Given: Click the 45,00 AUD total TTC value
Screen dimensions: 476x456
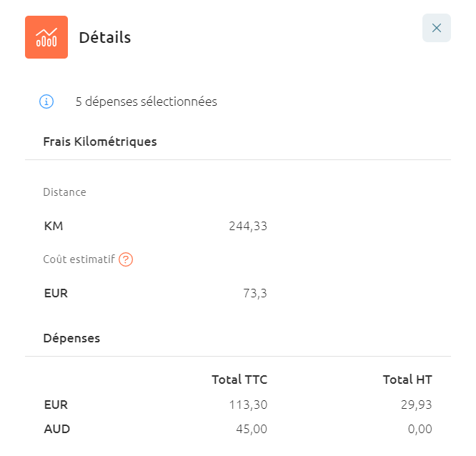Looking at the screenshot, I should (x=252, y=429).
